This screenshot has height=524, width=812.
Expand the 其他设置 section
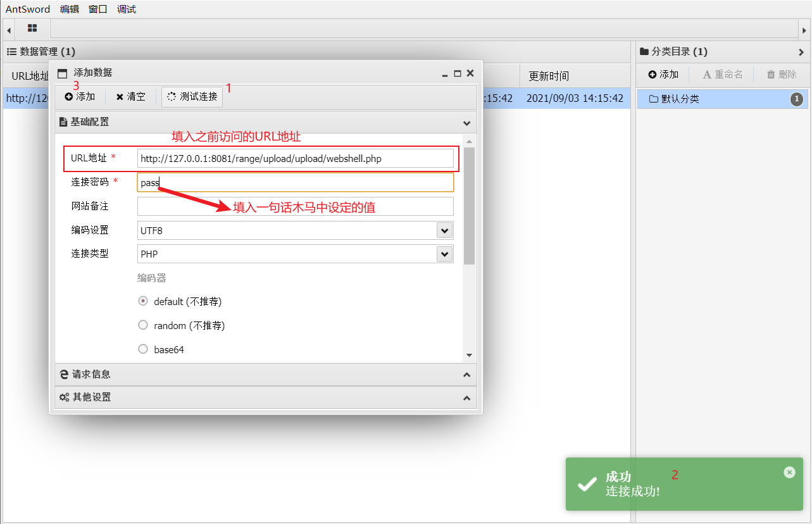(x=466, y=398)
